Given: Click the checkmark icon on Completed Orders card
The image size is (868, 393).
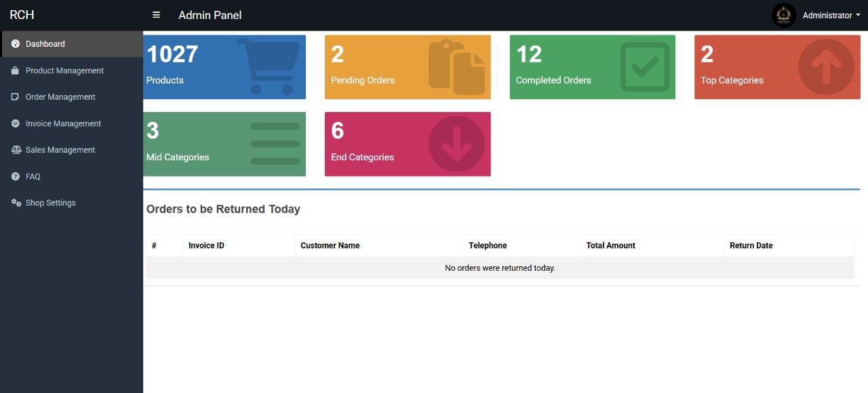Looking at the screenshot, I should [x=644, y=67].
